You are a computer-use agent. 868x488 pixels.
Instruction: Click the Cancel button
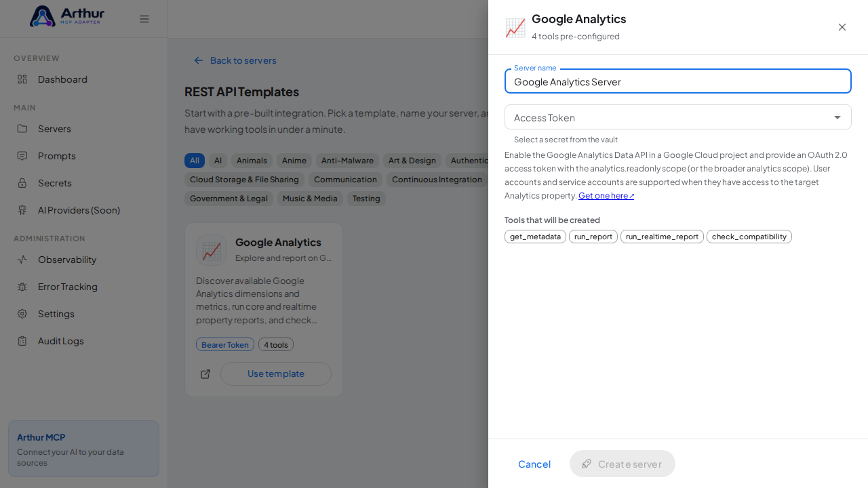pos(534,464)
